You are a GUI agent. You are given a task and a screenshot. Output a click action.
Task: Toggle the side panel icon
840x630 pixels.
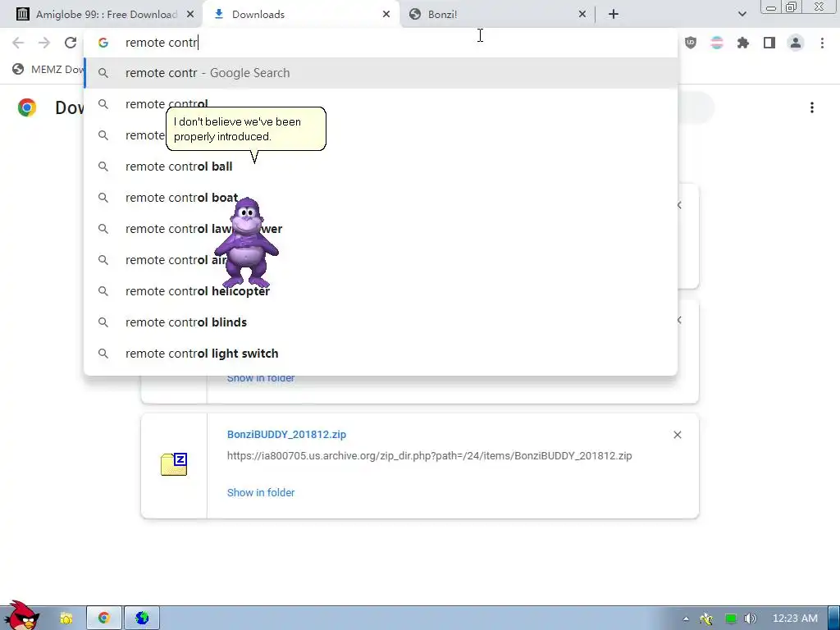[x=769, y=43]
